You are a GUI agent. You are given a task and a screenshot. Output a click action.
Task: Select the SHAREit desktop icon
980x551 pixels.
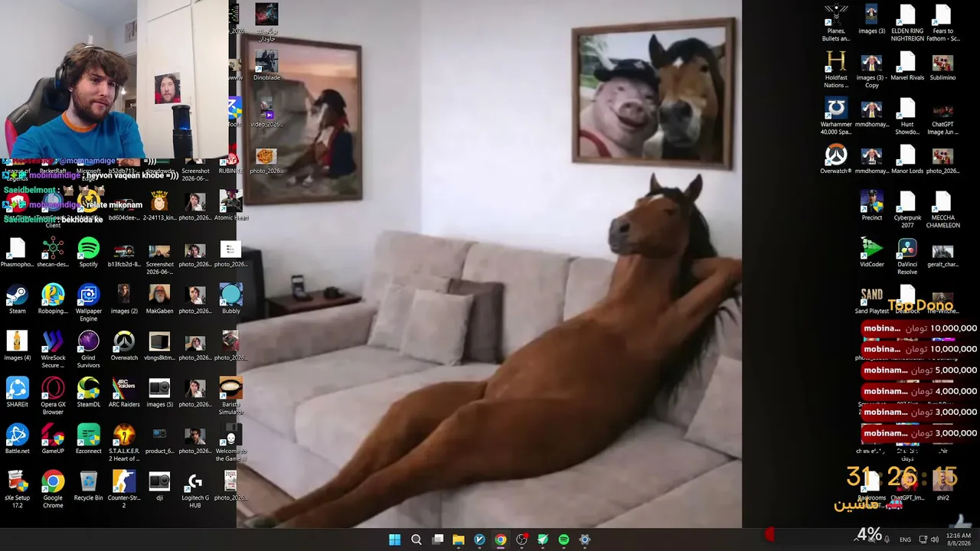tap(17, 393)
